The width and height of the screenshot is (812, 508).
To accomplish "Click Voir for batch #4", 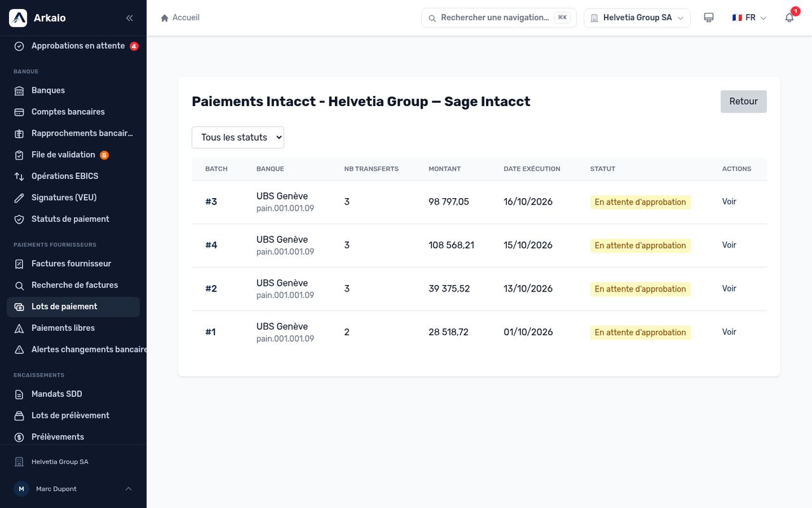I will tap(729, 245).
